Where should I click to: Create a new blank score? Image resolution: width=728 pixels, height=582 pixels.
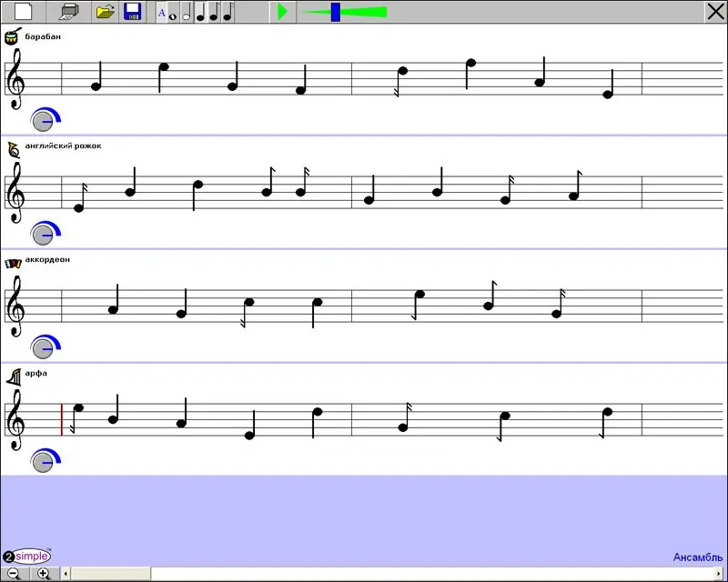pyautogui.click(x=24, y=12)
